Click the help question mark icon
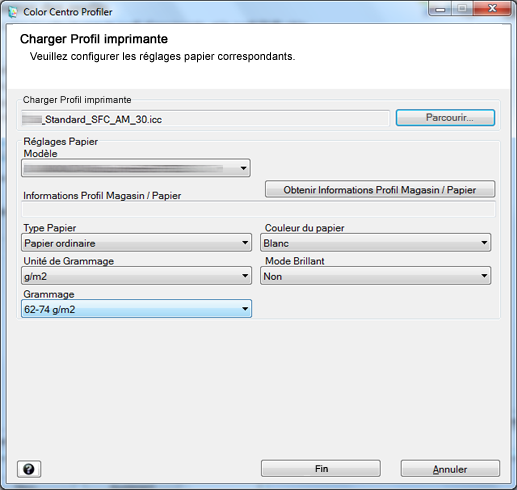Screen dimensions: 517x490 pos(29,469)
